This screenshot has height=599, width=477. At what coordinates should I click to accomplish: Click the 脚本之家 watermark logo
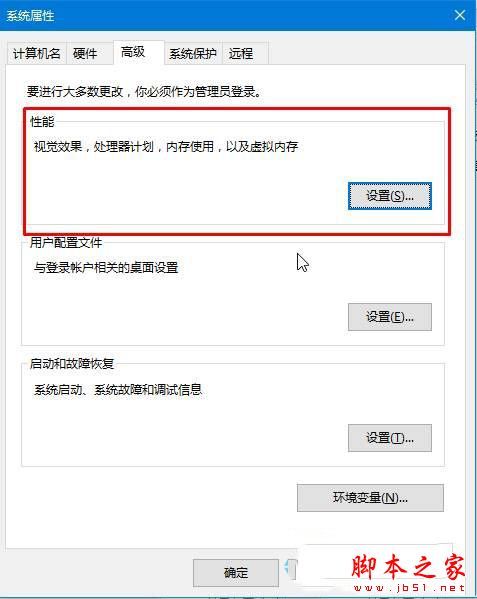pyautogui.click(x=408, y=572)
